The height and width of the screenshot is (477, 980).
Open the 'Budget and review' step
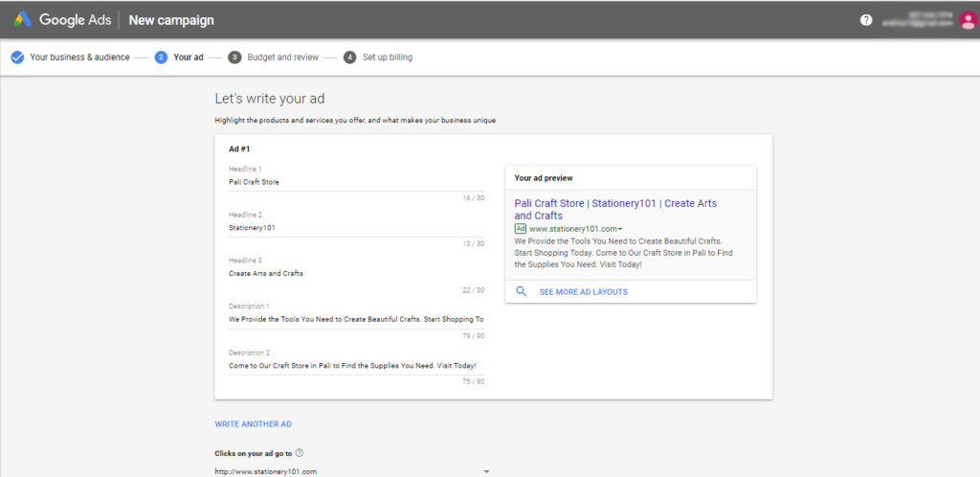pos(283,57)
